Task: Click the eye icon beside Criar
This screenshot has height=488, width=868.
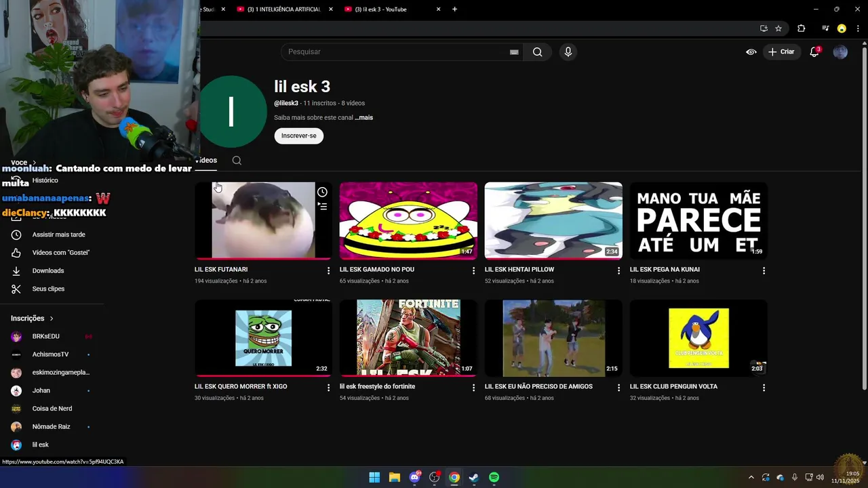Action: click(x=751, y=52)
